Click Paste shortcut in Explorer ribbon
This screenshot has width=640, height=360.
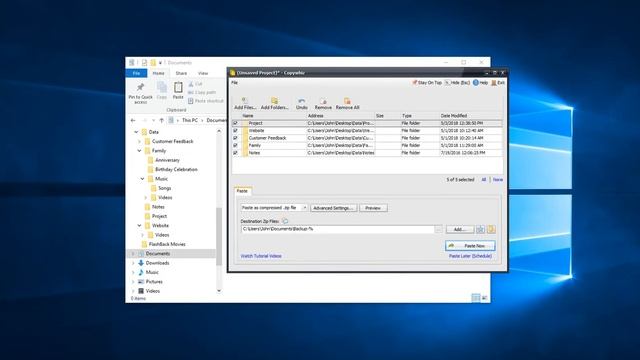(206, 101)
